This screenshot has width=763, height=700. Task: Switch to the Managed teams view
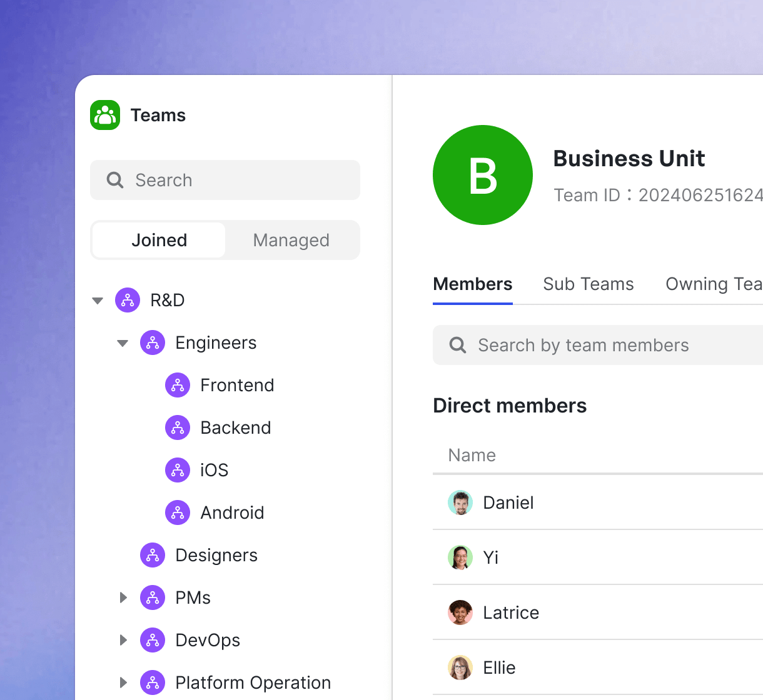pos(291,240)
